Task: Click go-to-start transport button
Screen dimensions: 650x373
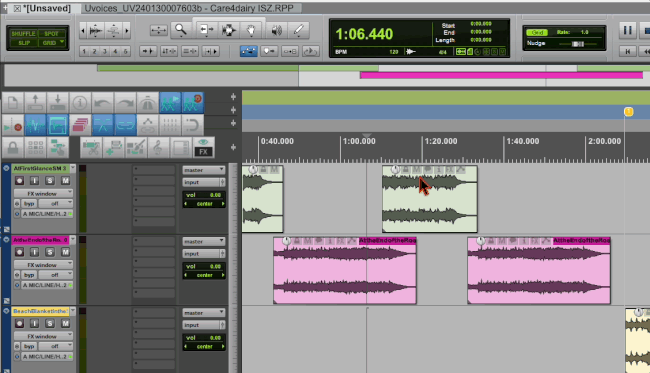Action: pos(628,51)
